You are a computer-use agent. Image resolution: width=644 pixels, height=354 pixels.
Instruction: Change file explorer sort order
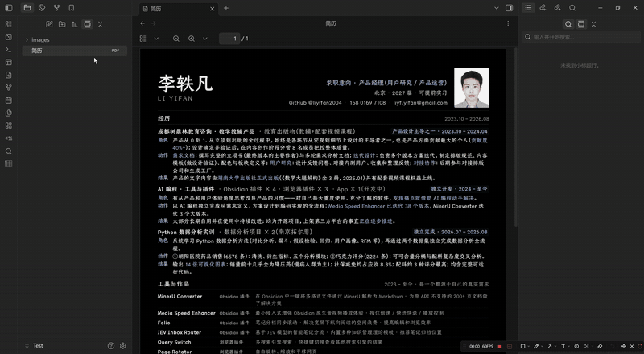click(75, 24)
